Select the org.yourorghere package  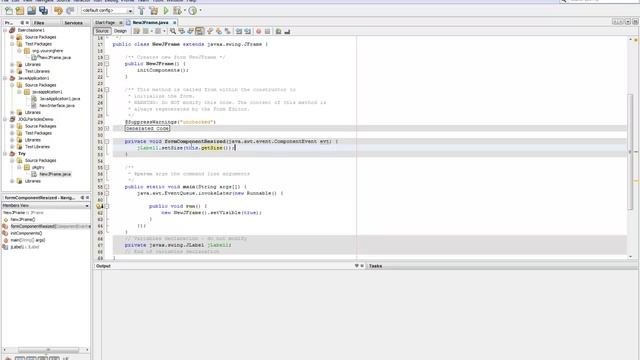pyautogui.click(x=47, y=51)
